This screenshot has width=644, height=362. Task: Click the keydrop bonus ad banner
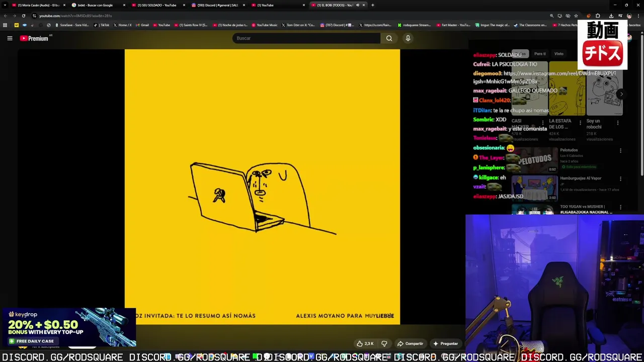coord(68,327)
